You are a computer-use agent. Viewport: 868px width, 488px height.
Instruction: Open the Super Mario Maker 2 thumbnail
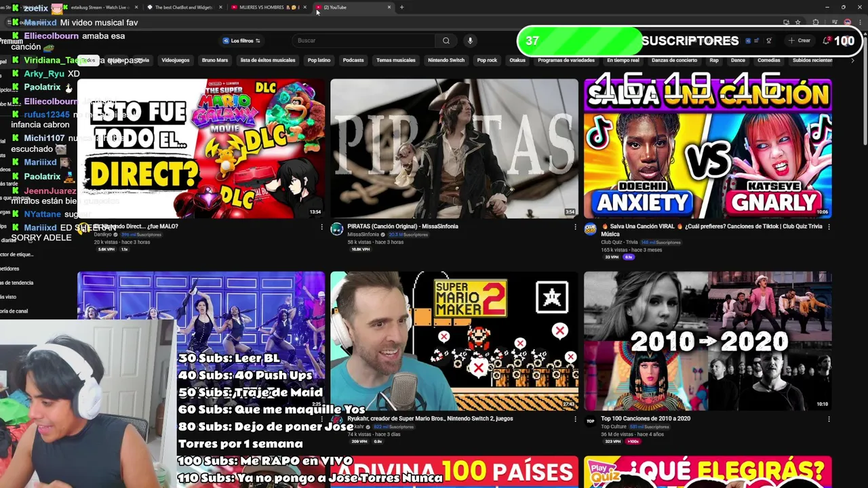(x=454, y=341)
